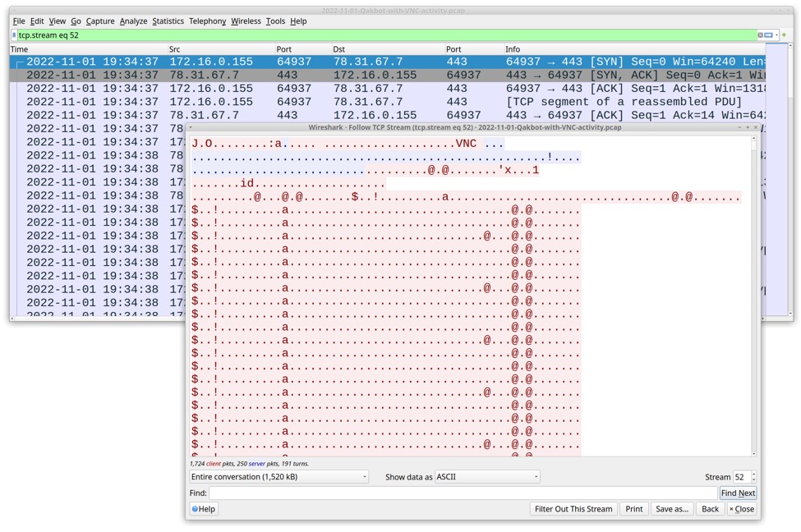801x532 pixels.
Task: Click the tcp.stream eq 52 filter field
Action: [x=385, y=35]
